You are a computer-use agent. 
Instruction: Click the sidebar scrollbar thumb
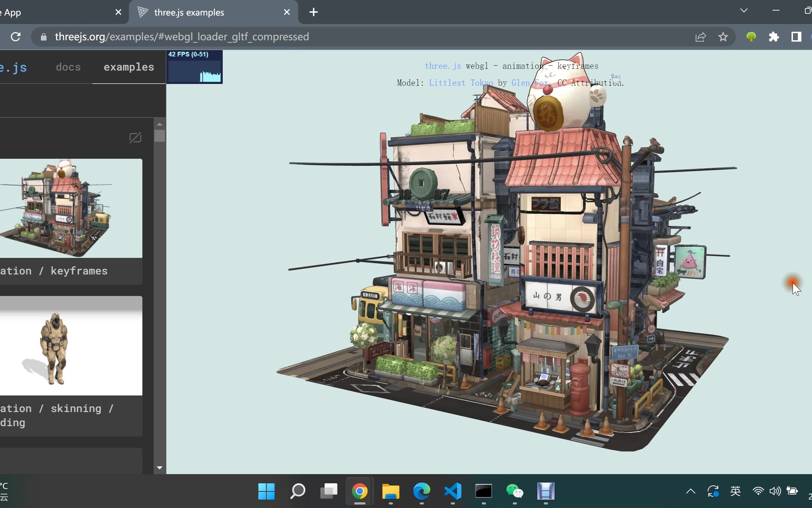click(x=160, y=136)
